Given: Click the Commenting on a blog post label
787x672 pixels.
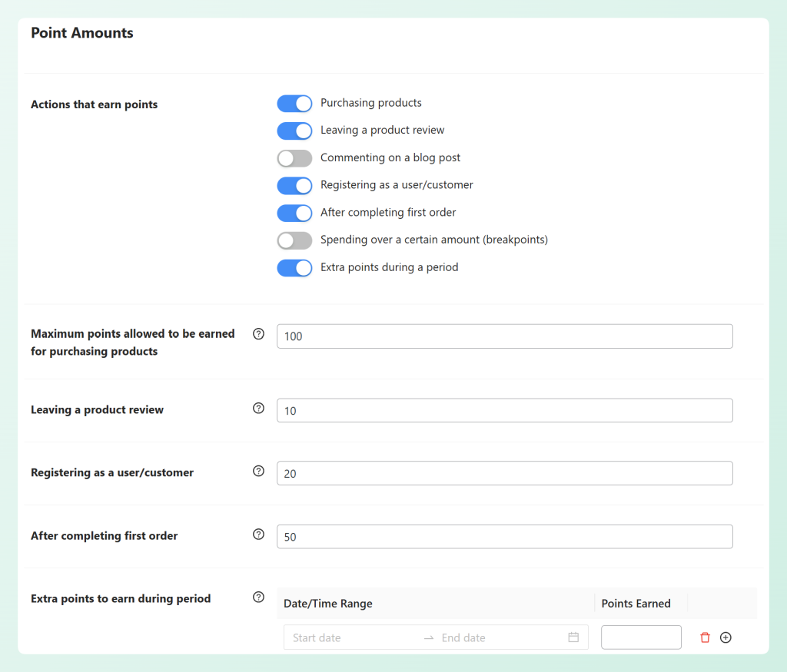Looking at the screenshot, I should (390, 157).
